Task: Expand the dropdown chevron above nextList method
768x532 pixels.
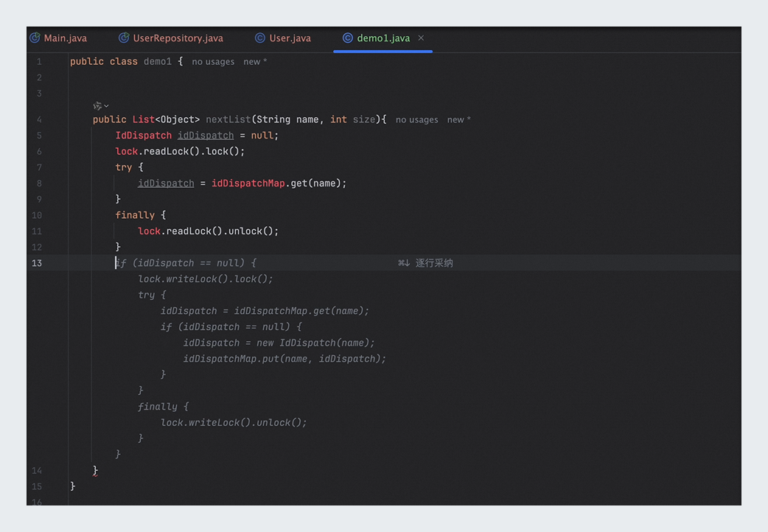Action: pos(106,106)
